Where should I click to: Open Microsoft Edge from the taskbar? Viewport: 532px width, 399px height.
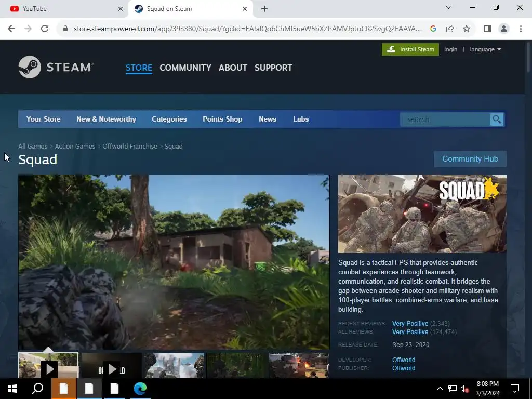point(140,389)
